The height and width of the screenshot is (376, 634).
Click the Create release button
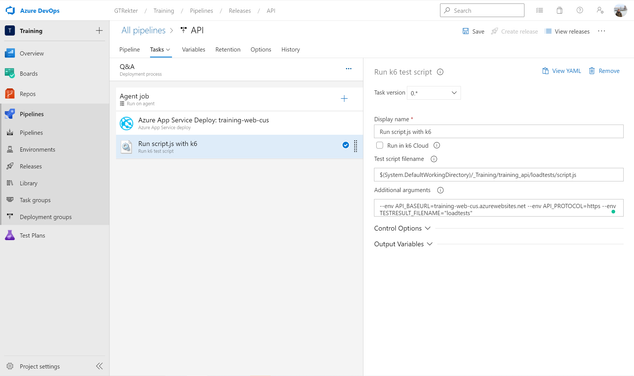[x=514, y=31]
